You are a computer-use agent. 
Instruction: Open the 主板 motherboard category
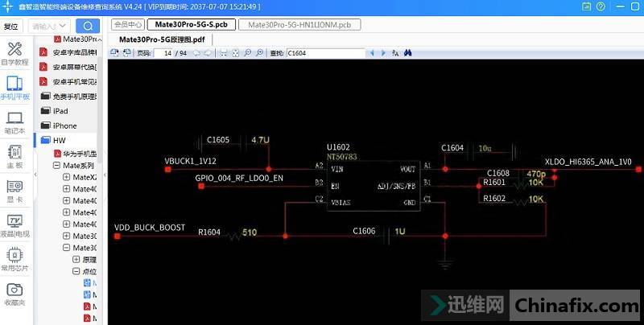point(14,155)
